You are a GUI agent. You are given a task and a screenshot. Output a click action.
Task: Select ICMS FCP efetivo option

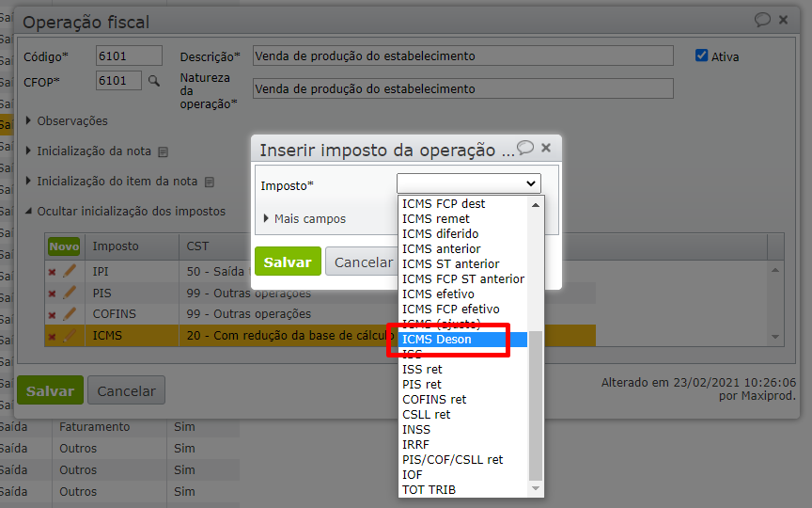coord(463,309)
